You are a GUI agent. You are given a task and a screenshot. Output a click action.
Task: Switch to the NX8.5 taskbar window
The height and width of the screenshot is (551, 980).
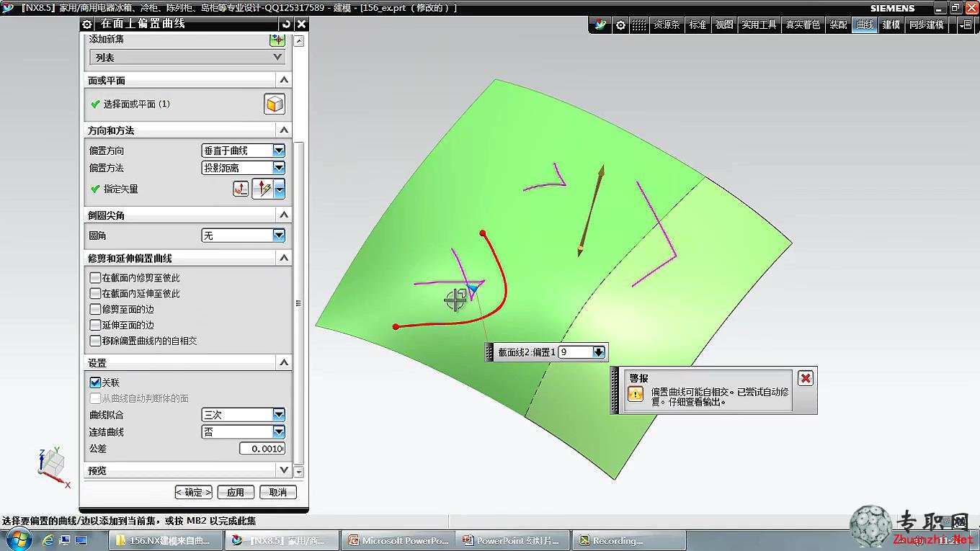click(x=282, y=540)
